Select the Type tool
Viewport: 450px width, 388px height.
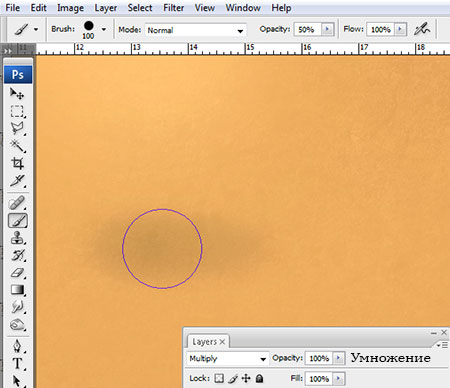17,363
